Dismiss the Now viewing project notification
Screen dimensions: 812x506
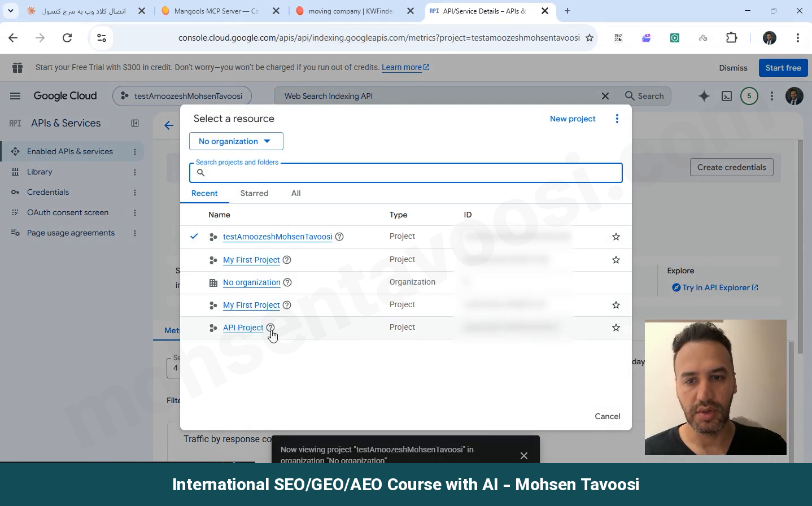tap(524, 456)
